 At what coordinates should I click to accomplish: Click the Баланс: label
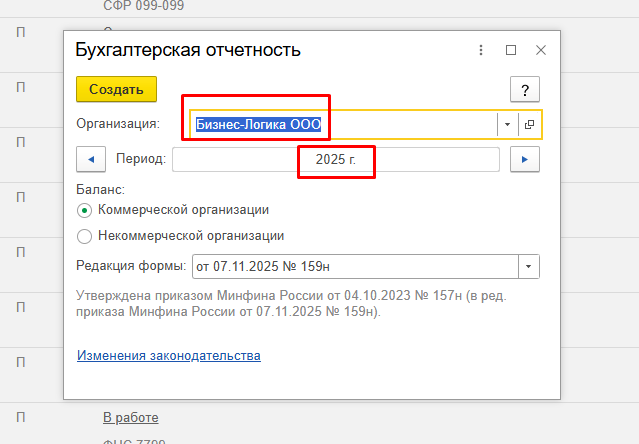point(100,189)
